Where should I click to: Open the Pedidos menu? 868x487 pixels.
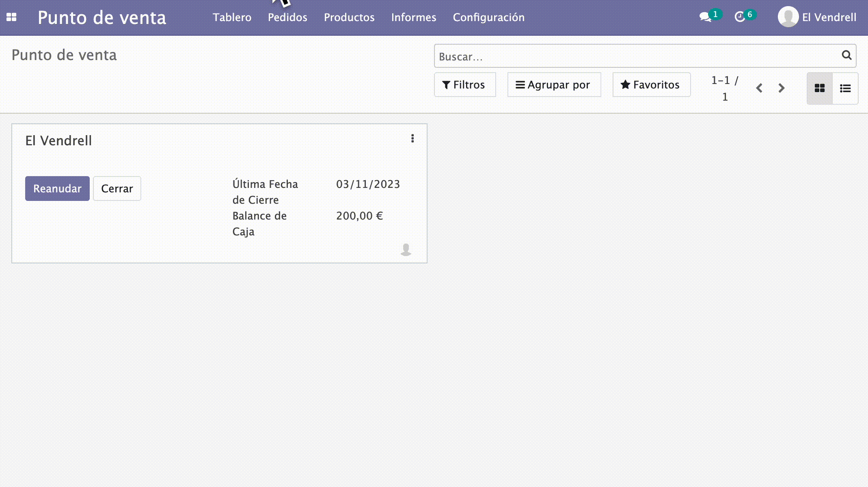(x=287, y=17)
